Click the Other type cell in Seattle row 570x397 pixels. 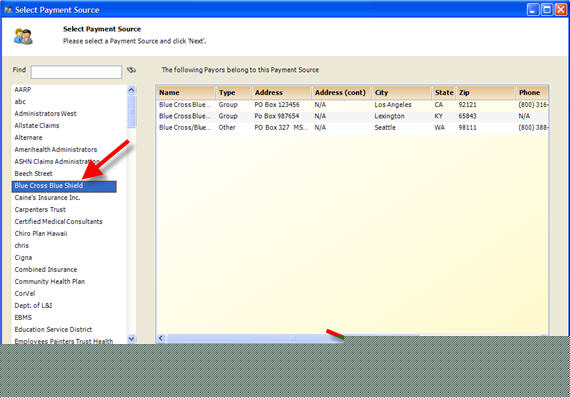[227, 128]
